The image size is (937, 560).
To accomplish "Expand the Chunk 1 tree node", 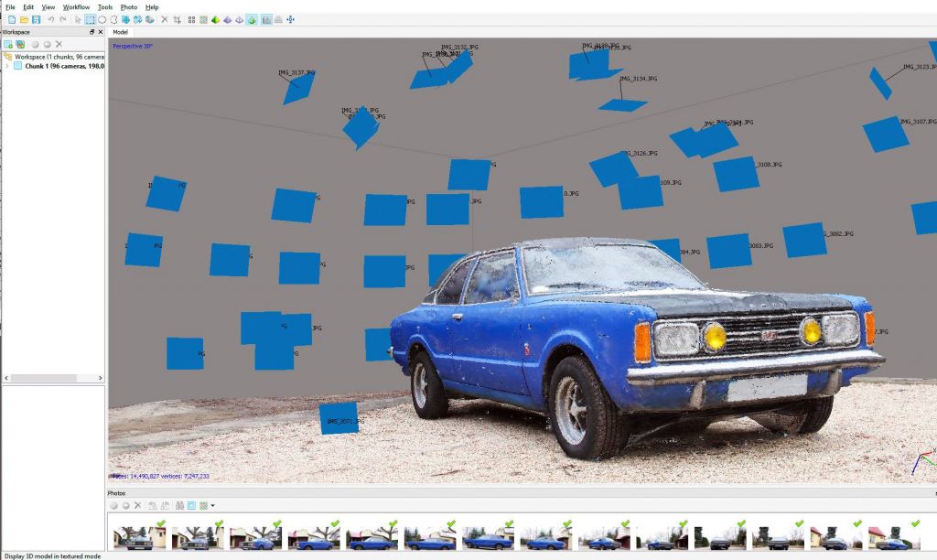I will [x=7, y=66].
